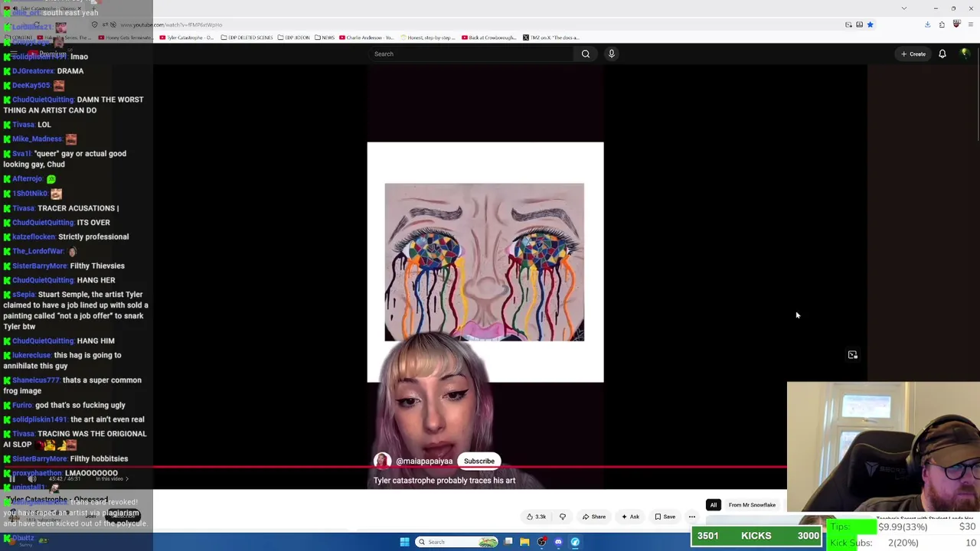Open the TMZ on X bookmark

click(551, 37)
